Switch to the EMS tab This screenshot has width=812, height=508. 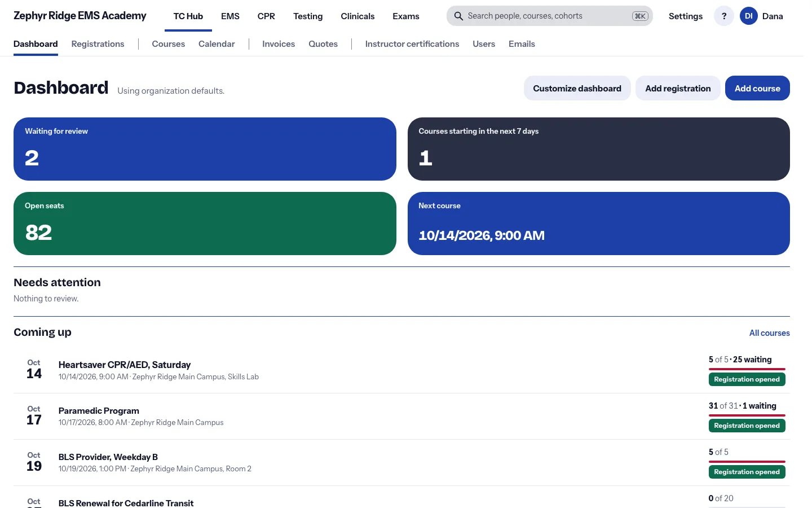pyautogui.click(x=230, y=16)
